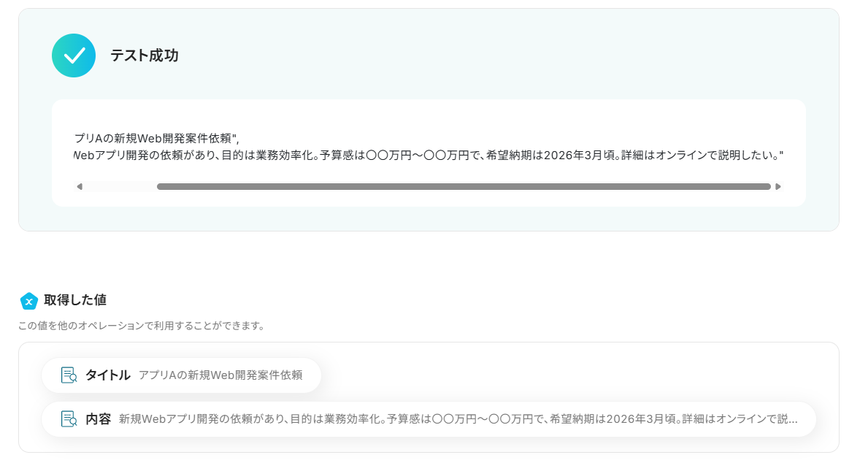Click the left arrow of horizontal scrollbar
Screen dimensions: 868x463
point(80,187)
